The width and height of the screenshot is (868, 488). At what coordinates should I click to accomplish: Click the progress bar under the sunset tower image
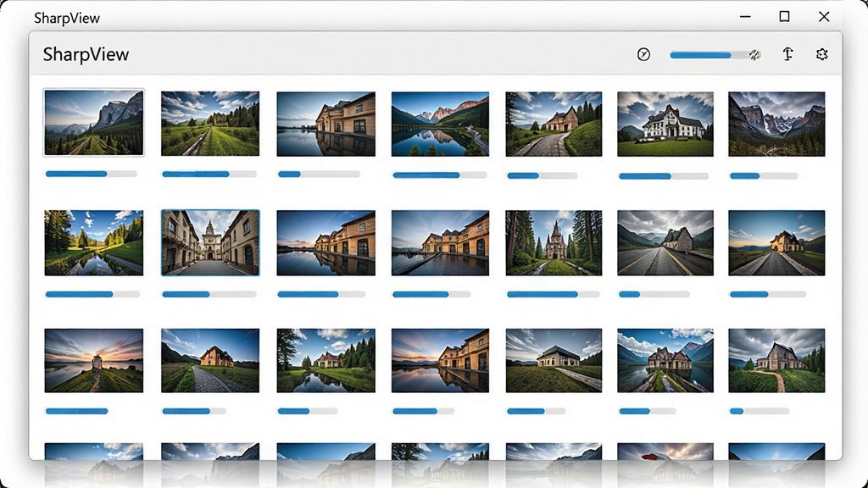click(76, 411)
